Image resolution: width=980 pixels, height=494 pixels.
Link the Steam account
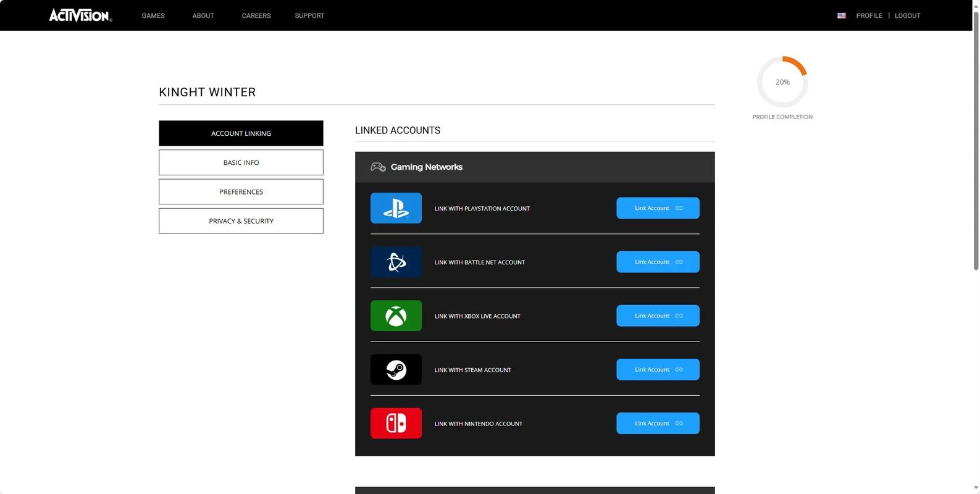pos(658,369)
